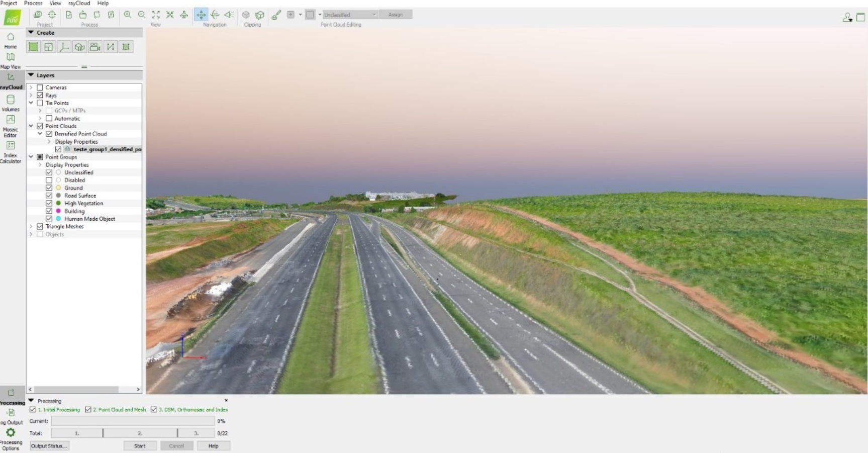Open the Mosaic Editor
Screen dimensions: 868x453
pyautogui.click(x=10, y=126)
